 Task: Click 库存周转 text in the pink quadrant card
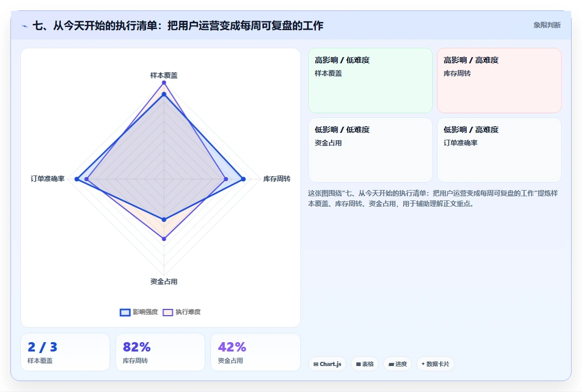pyautogui.click(x=457, y=73)
